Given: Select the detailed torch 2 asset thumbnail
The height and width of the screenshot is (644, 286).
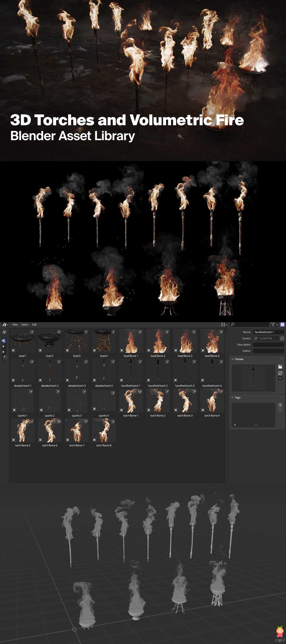Looking at the screenshot, I should (x=50, y=371).
